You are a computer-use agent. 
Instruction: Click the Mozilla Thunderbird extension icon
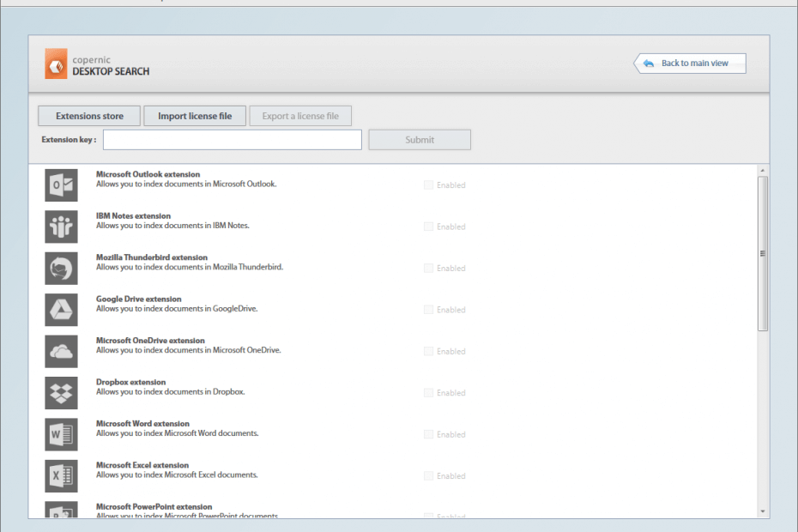pyautogui.click(x=61, y=269)
